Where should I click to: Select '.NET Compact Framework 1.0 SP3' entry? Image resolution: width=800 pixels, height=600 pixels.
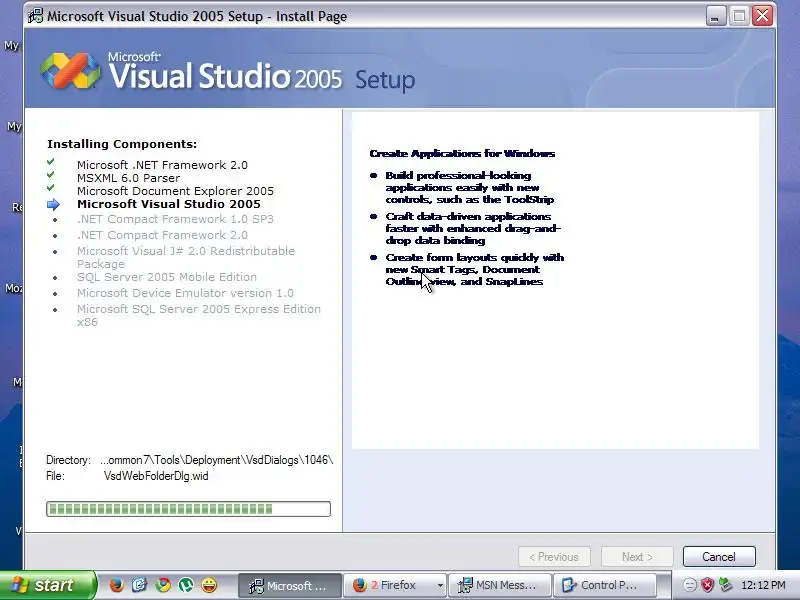(x=176, y=219)
